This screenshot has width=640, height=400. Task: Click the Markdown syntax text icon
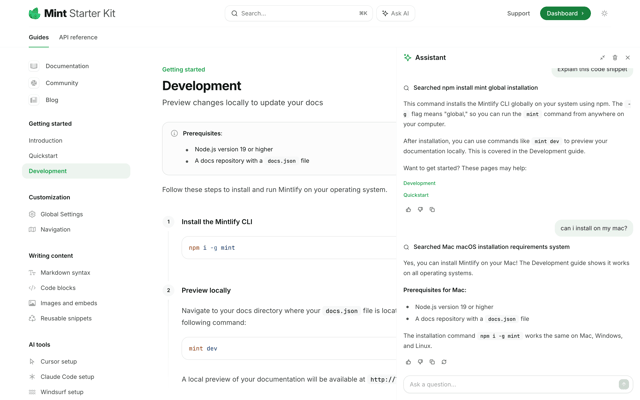pos(32,273)
